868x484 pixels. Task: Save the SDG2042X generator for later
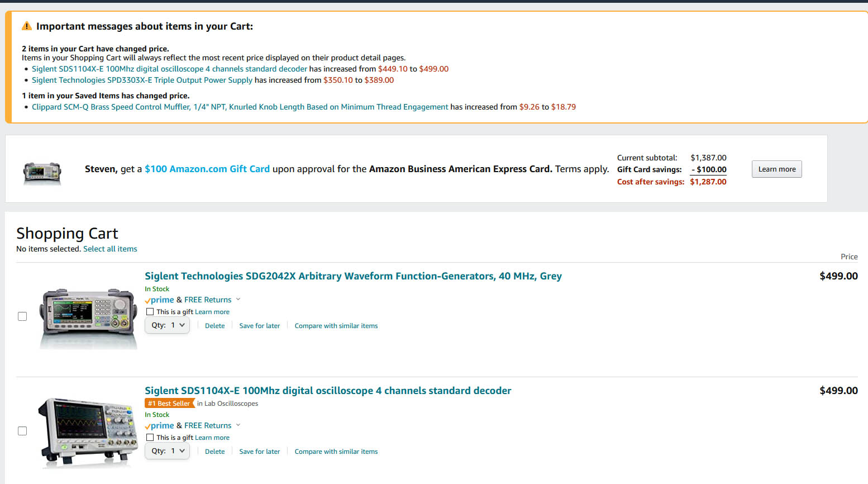[259, 326]
